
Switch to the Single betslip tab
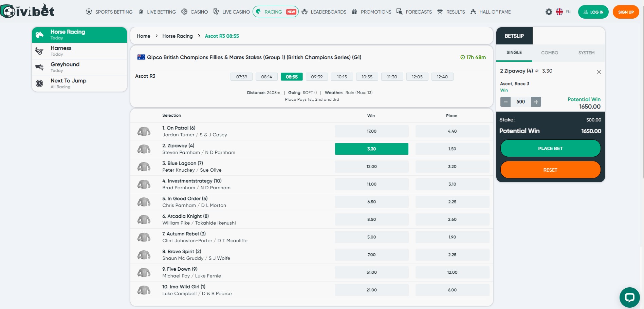[514, 53]
